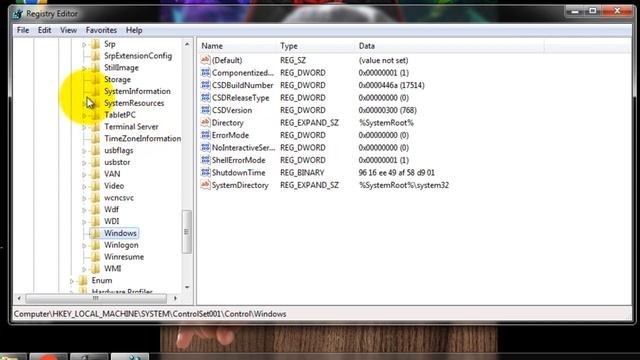Click the %SystemRoot%\system32 data cell

[x=404, y=185]
